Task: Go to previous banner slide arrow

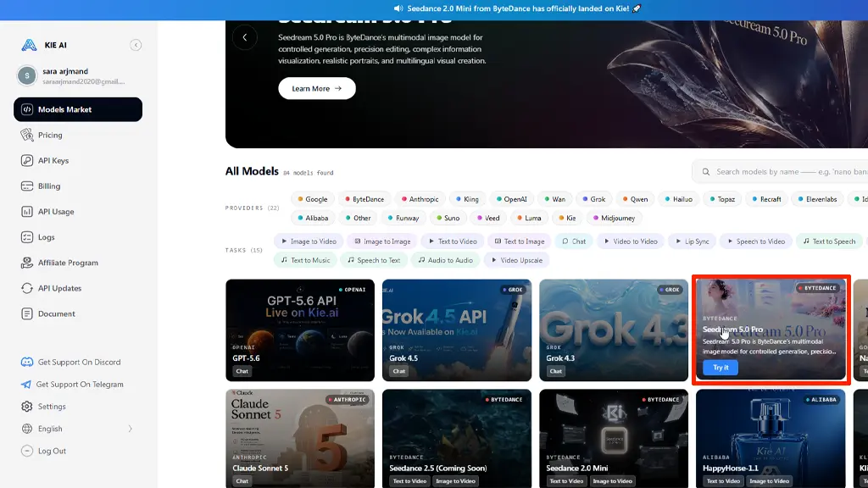Action: point(245,37)
